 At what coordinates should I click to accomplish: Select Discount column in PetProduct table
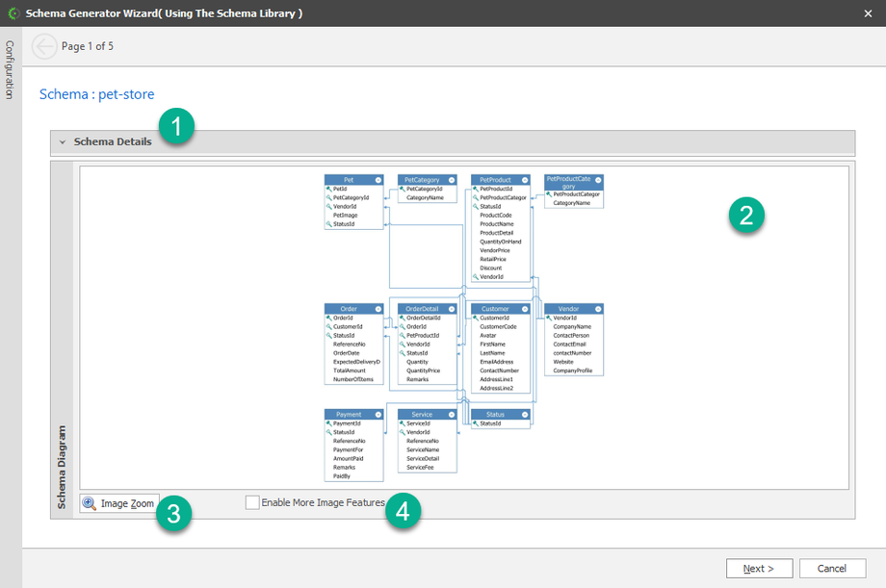coord(490,268)
